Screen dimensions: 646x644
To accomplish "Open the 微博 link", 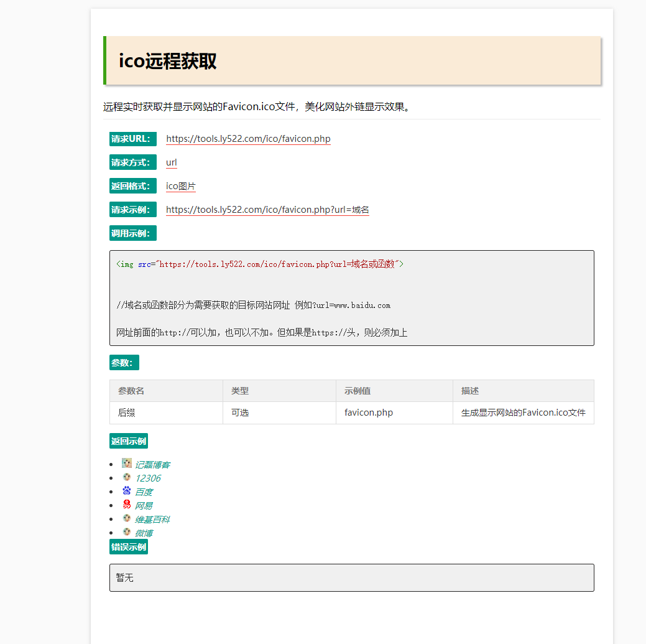I will click(x=144, y=533).
